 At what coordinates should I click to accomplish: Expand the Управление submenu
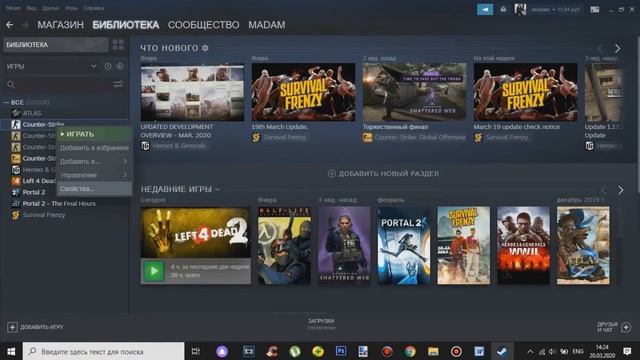(94, 175)
